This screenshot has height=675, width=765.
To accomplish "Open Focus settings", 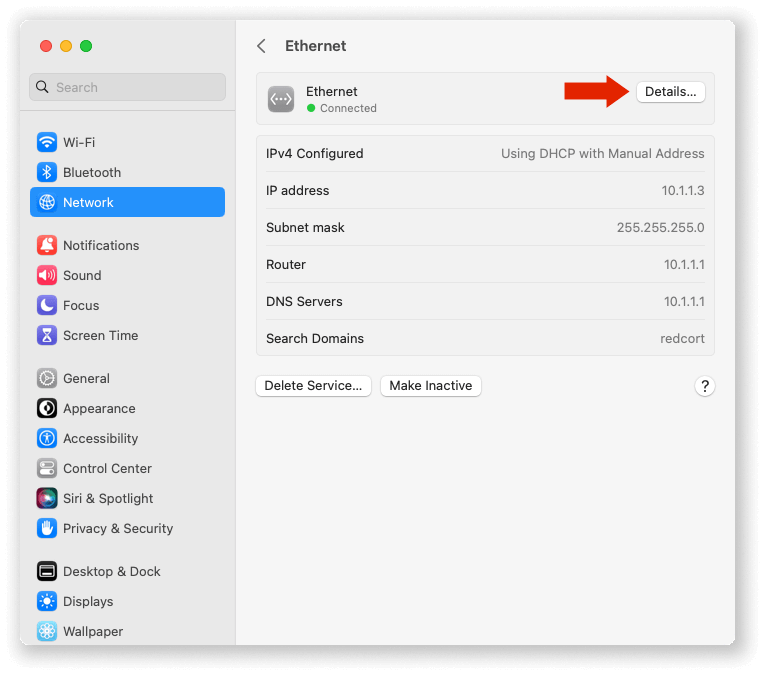I will click(x=127, y=305).
